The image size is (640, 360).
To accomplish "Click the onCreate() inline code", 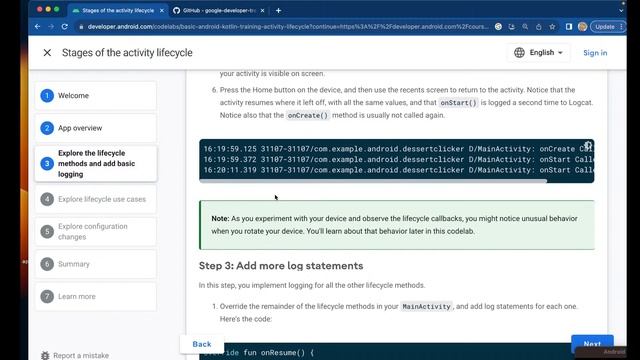I will click(308, 116).
